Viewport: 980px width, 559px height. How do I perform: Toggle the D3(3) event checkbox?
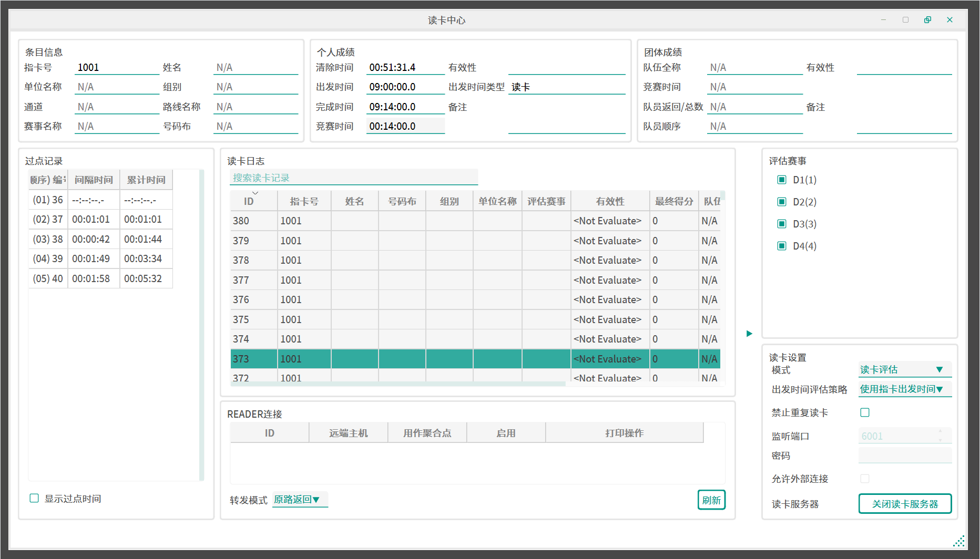pyautogui.click(x=782, y=224)
